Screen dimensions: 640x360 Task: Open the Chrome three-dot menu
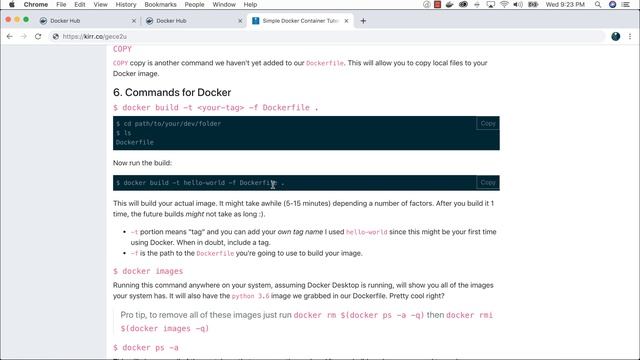pos(630,36)
